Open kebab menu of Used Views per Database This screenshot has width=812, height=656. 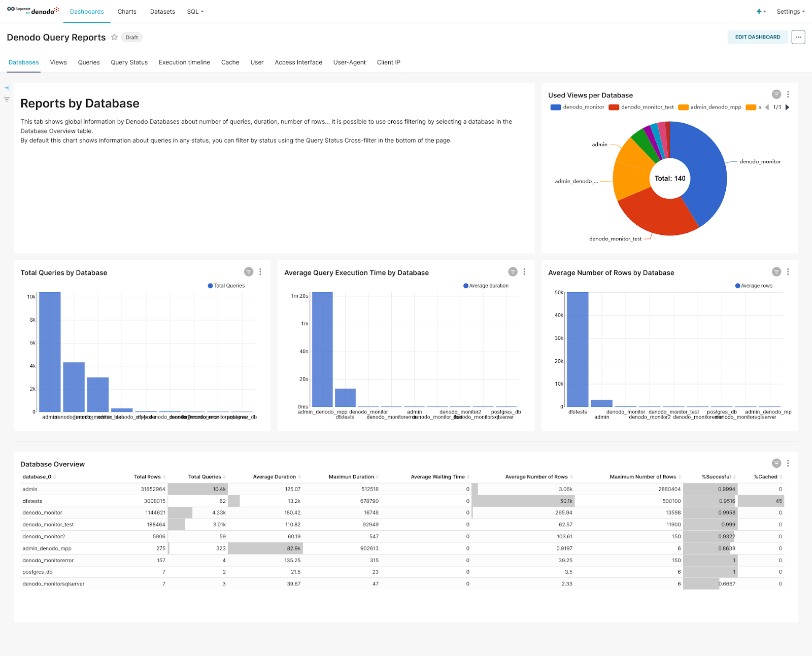(x=788, y=94)
